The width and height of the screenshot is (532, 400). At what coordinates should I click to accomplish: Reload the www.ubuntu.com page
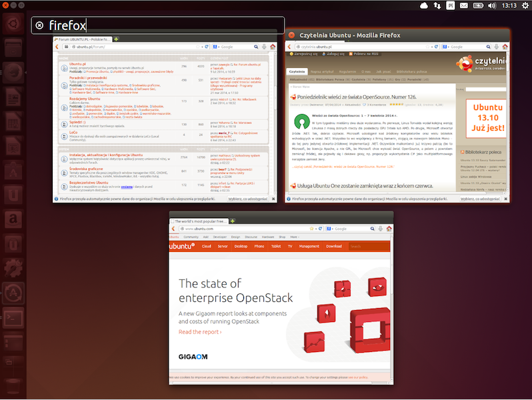pos(320,229)
